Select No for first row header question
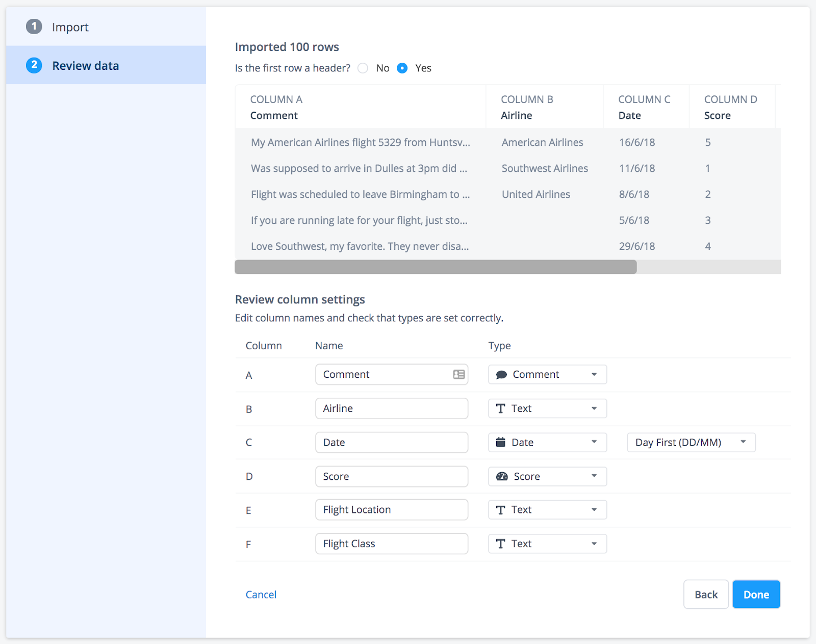This screenshot has width=816, height=644. [x=363, y=68]
